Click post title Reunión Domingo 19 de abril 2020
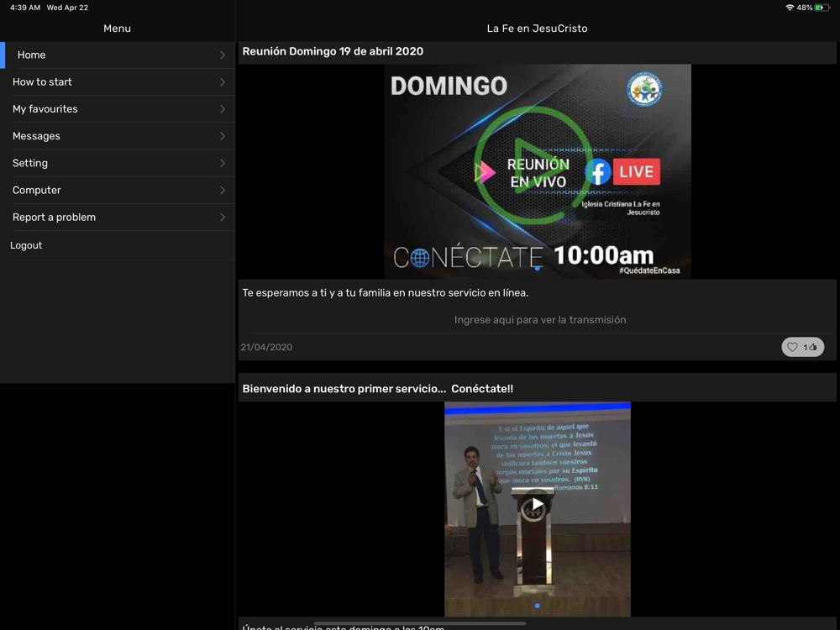The width and height of the screenshot is (840, 630). click(x=333, y=51)
